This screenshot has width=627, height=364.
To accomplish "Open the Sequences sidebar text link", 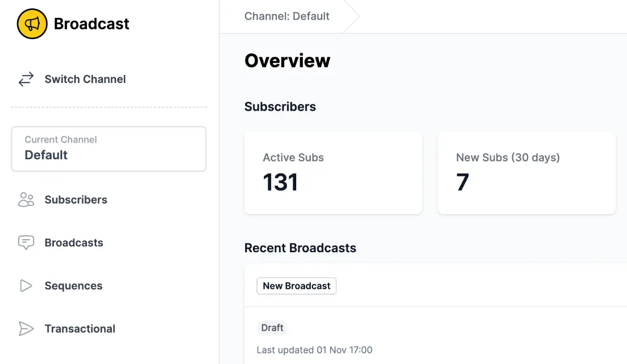I will pyautogui.click(x=73, y=286).
